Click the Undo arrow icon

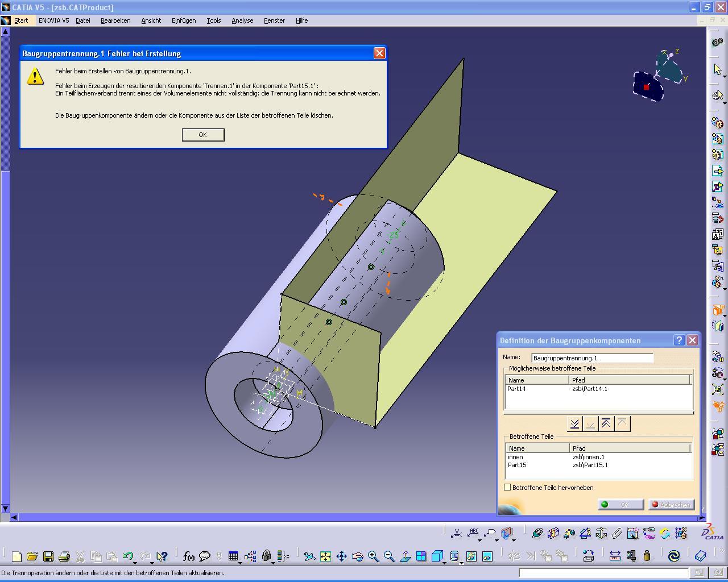coord(128,556)
